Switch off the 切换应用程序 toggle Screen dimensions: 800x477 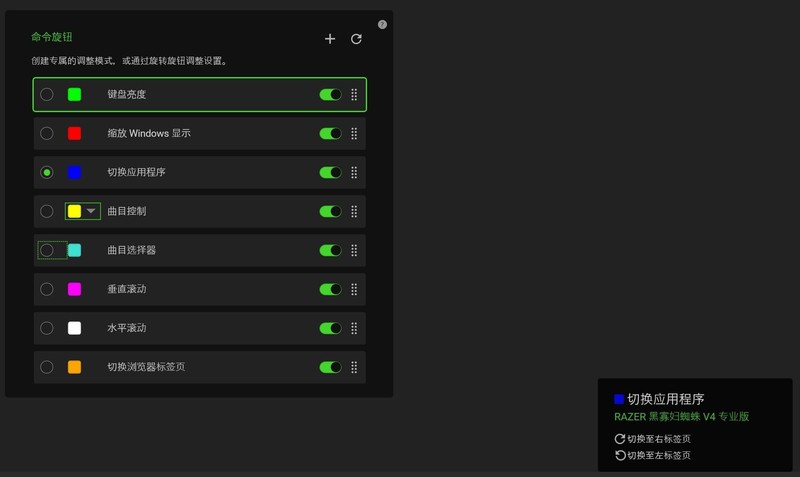[x=331, y=172]
